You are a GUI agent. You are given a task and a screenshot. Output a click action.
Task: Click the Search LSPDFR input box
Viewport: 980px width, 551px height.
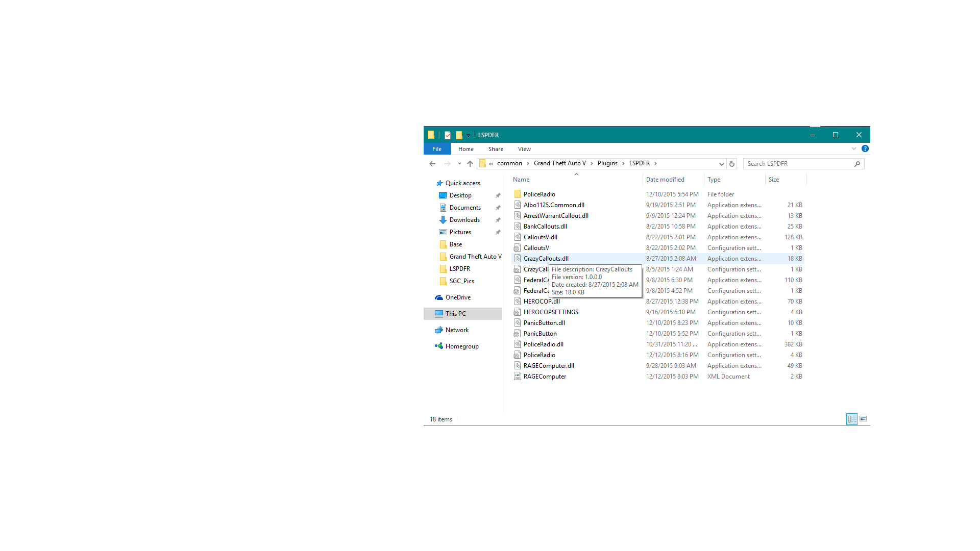pos(799,164)
